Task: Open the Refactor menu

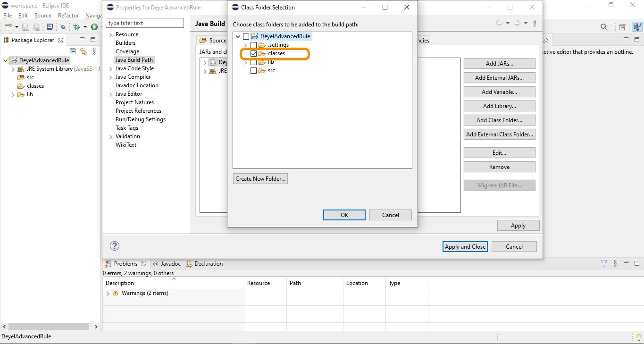Action: tap(68, 16)
